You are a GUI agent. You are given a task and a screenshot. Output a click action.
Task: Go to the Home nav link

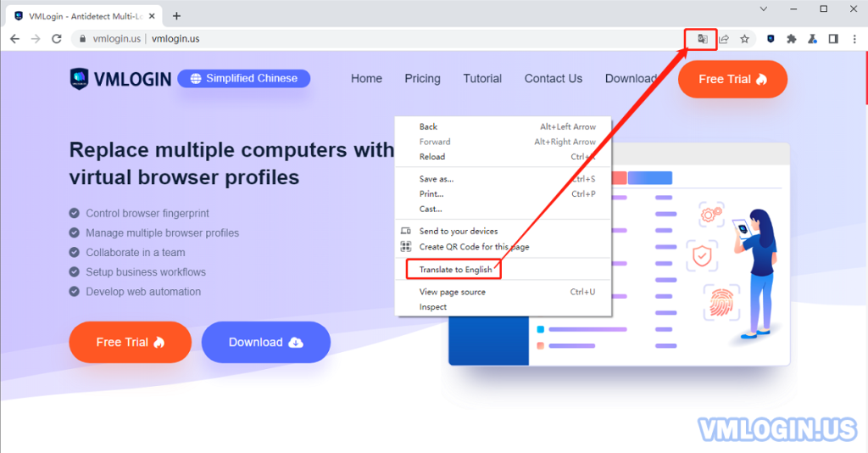[x=366, y=79]
